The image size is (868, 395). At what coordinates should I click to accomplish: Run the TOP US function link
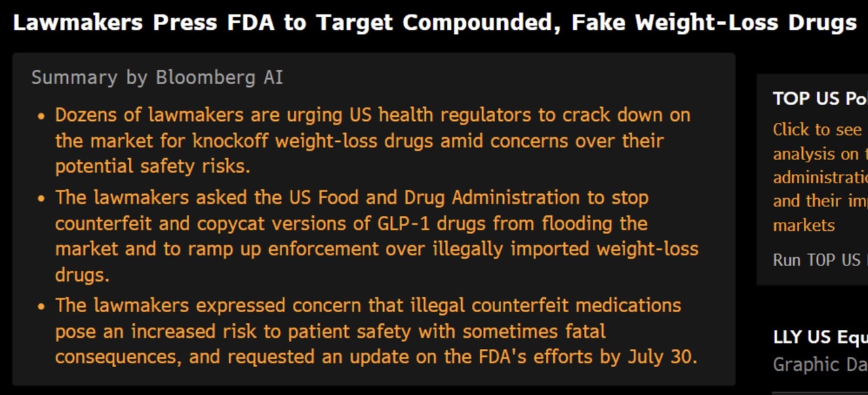point(820,260)
